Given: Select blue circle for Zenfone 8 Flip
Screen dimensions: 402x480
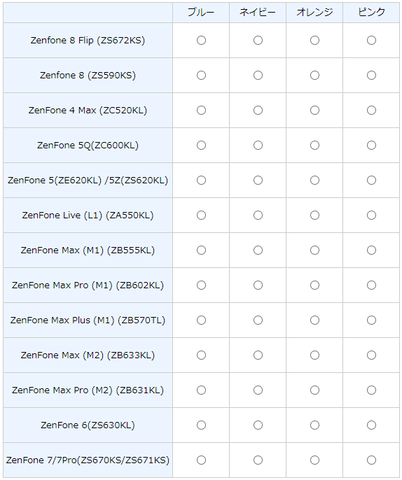Looking at the screenshot, I should point(201,40).
